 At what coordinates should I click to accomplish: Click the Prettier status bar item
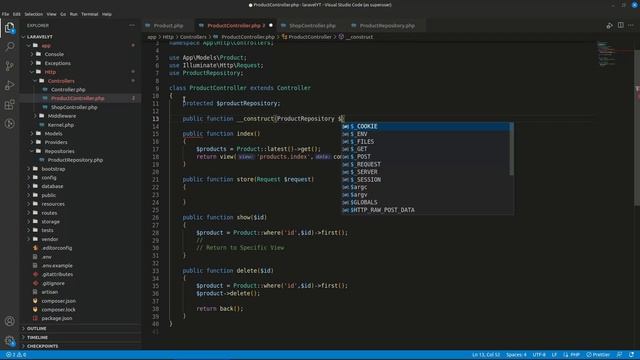(598, 355)
